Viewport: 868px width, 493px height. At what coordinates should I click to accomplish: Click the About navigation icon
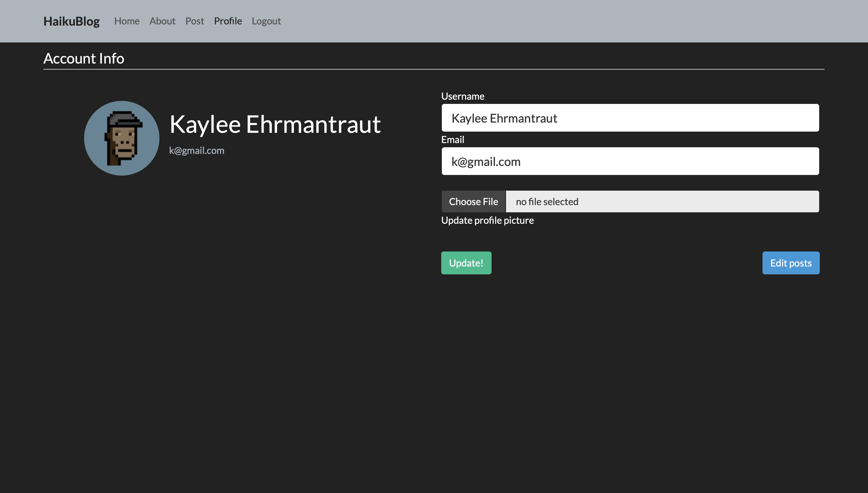(162, 21)
